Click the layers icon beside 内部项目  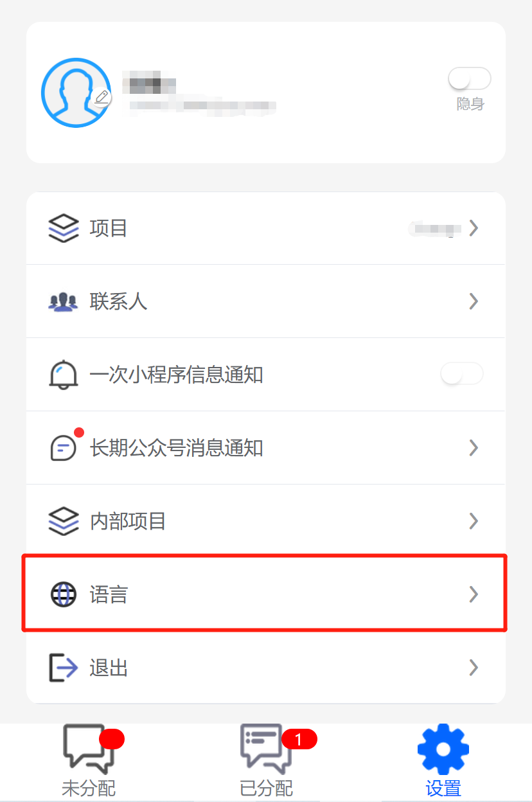[x=64, y=521]
